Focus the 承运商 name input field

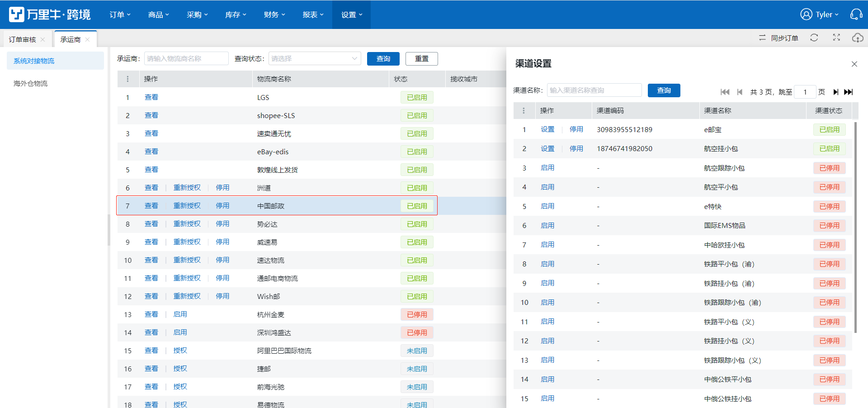(186, 58)
